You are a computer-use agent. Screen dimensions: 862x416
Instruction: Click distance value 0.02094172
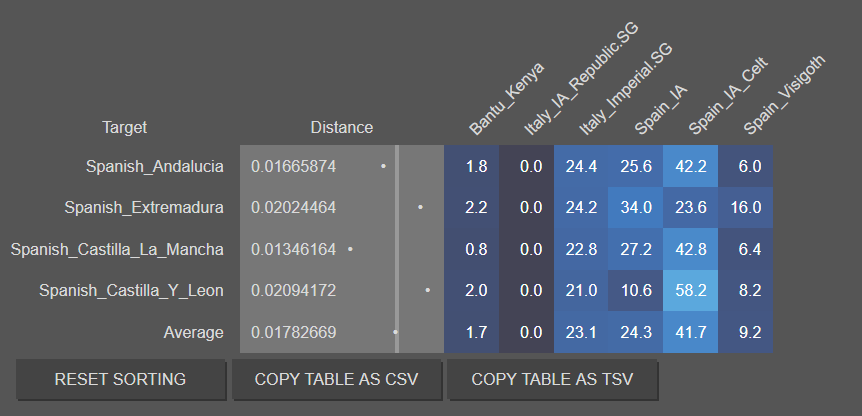294,291
